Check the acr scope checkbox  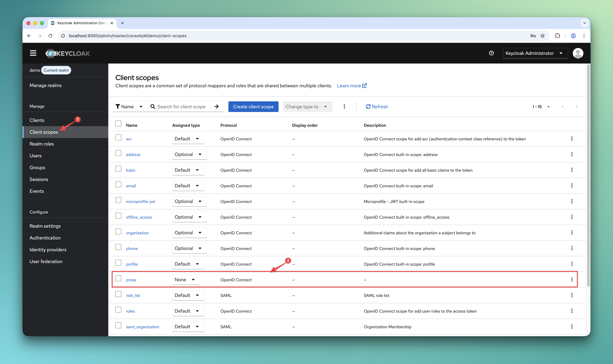click(118, 137)
